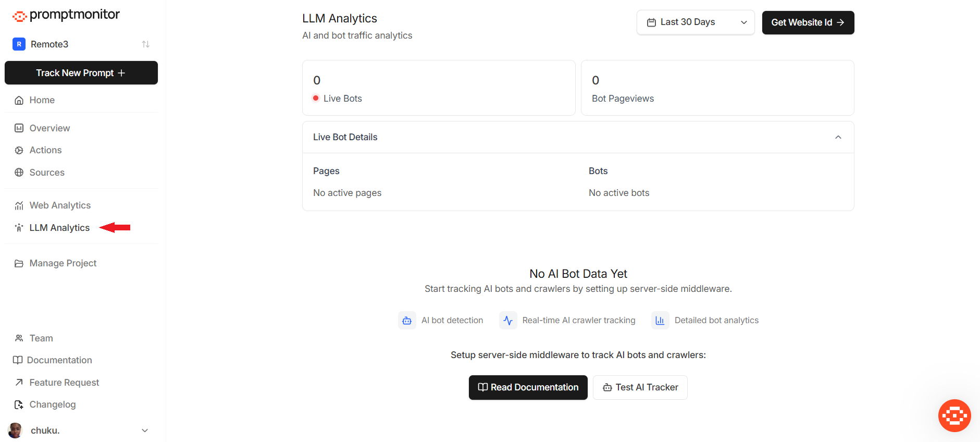Image resolution: width=980 pixels, height=442 pixels.
Task: Click the AI bot detection robot icon
Action: (407, 321)
